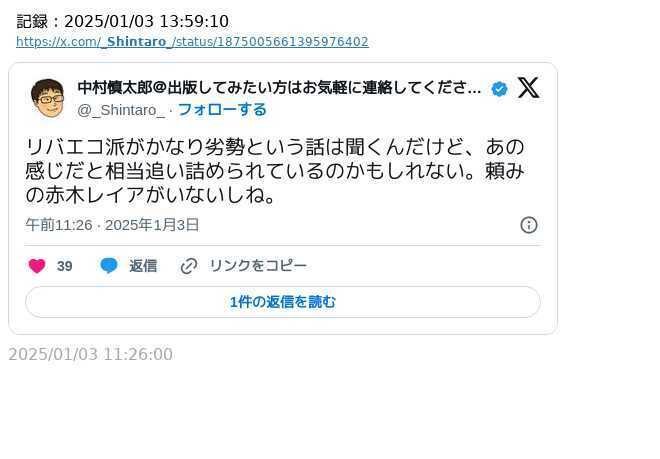
Task: Click the display name 中村慎太郎@出版してみたい…
Action: 279,88
